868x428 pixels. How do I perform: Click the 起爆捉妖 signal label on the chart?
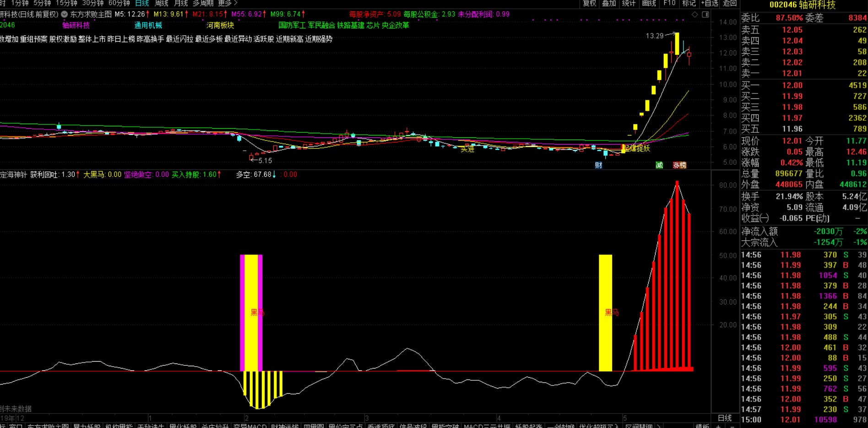point(636,148)
